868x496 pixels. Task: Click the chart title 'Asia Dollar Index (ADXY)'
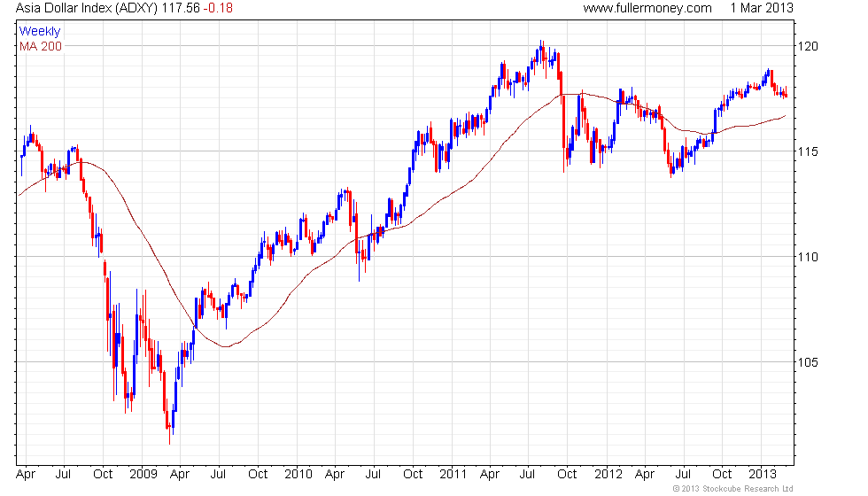pos(87,8)
